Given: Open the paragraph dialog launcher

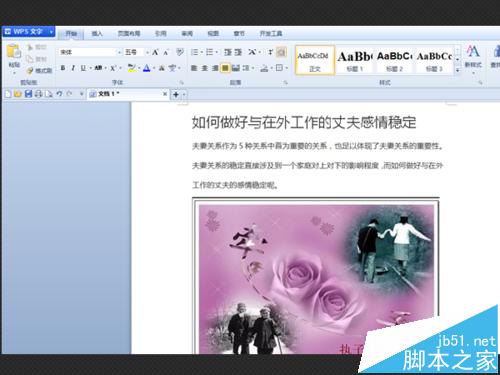Looking at the screenshot, I should 286,82.
